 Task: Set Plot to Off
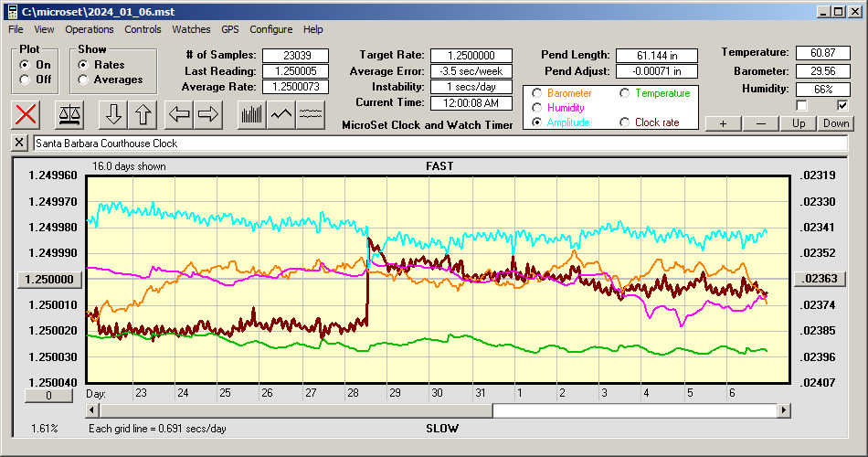coord(25,80)
